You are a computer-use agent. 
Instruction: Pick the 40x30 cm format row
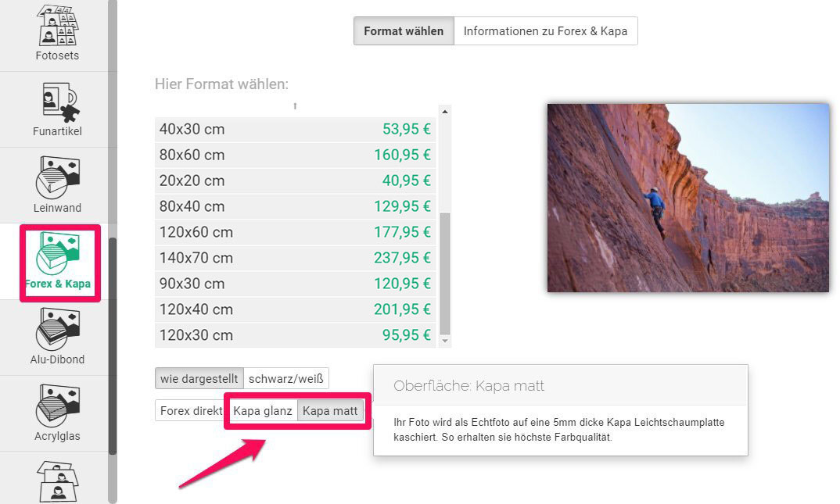point(295,130)
